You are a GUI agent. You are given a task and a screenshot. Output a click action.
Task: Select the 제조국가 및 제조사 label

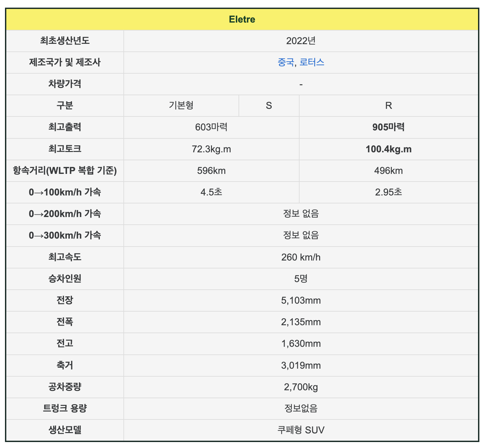point(65,62)
